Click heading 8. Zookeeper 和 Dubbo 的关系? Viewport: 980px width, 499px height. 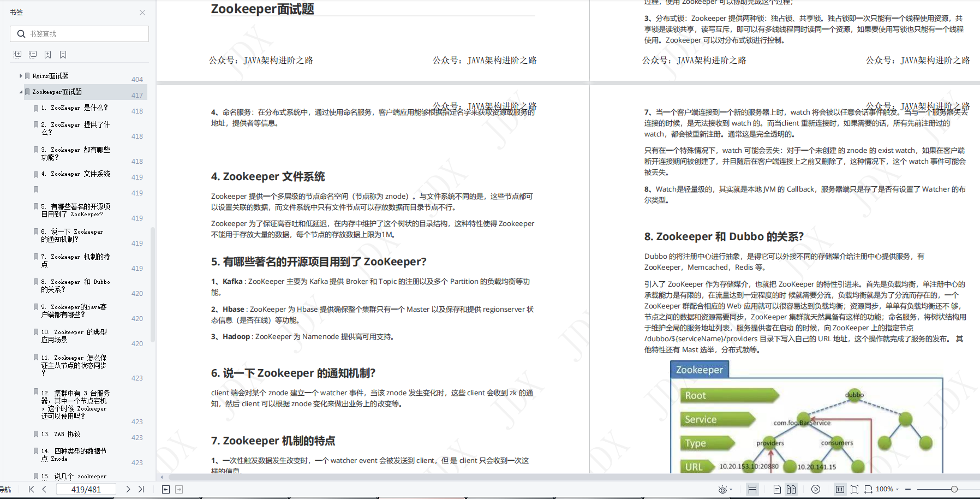click(724, 236)
